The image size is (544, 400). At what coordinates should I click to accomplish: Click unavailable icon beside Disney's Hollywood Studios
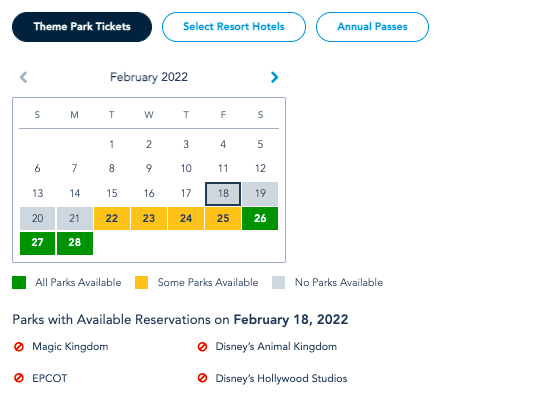[x=202, y=378]
